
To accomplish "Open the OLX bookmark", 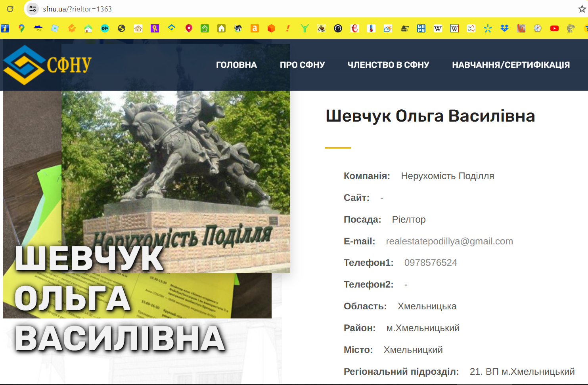I will [105, 28].
